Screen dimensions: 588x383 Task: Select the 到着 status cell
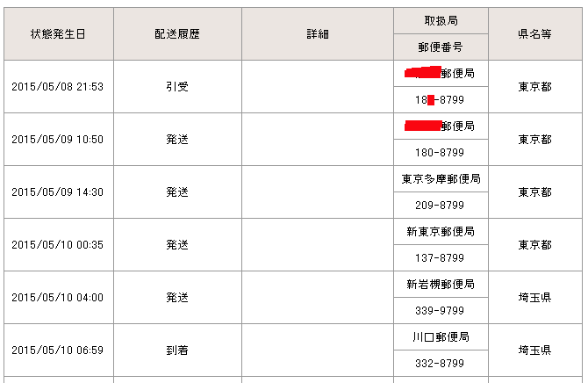click(177, 350)
